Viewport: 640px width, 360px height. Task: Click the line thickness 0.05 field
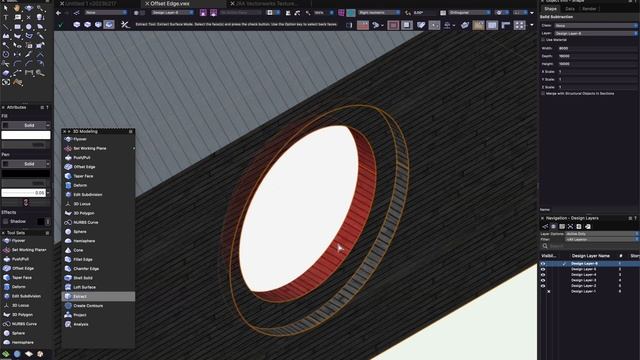pos(23,193)
